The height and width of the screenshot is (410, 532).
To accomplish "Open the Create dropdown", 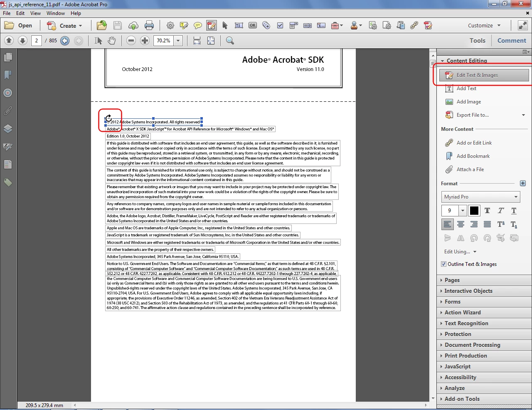I will [x=64, y=26].
